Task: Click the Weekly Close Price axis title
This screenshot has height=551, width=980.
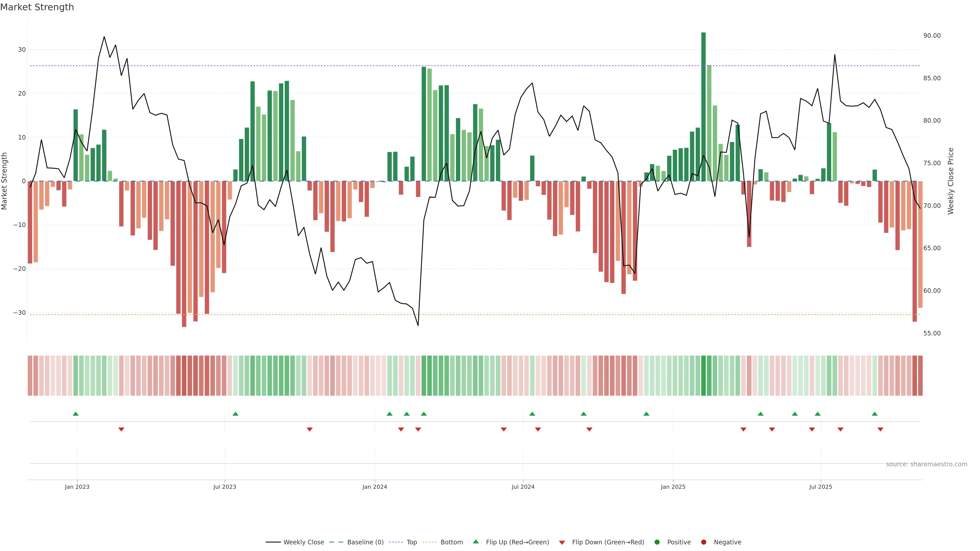Action: point(951,181)
